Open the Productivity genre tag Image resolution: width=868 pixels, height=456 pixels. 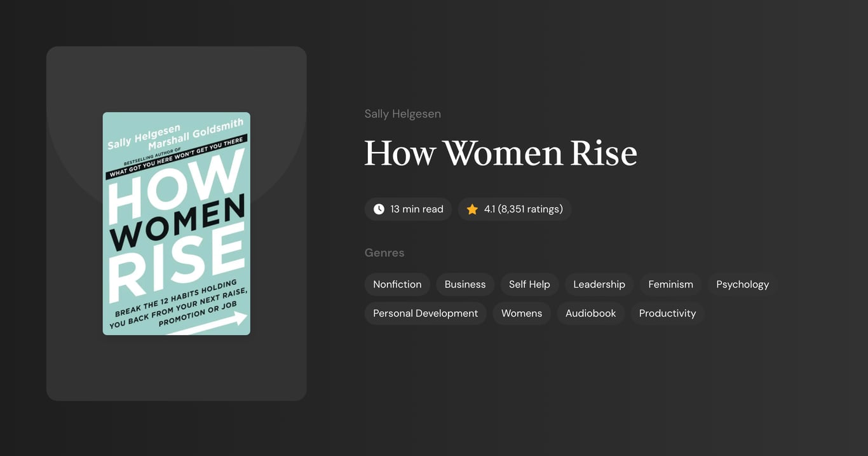tap(667, 314)
